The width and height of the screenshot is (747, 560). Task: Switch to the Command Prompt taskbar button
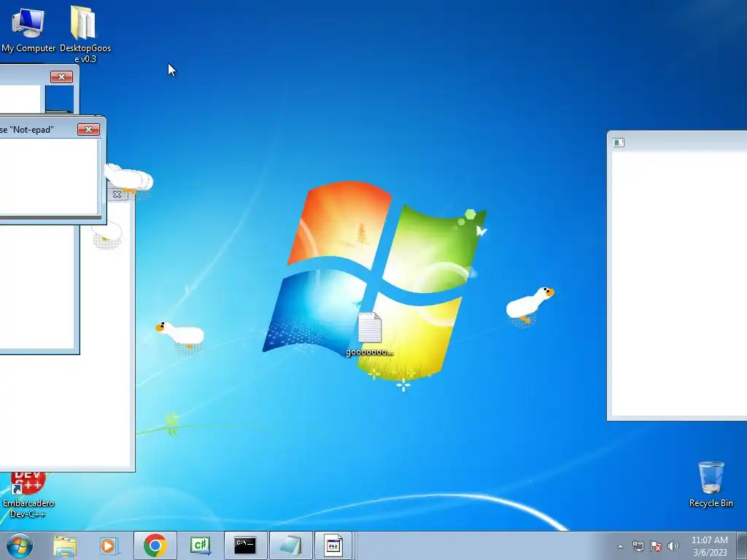[x=245, y=545]
